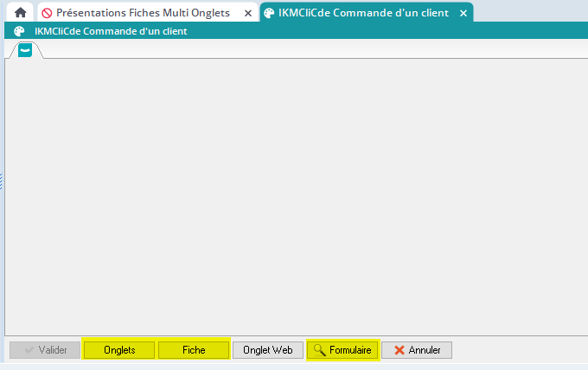Open Onglet Web
Screen dimensions: 588x370
click(268, 350)
